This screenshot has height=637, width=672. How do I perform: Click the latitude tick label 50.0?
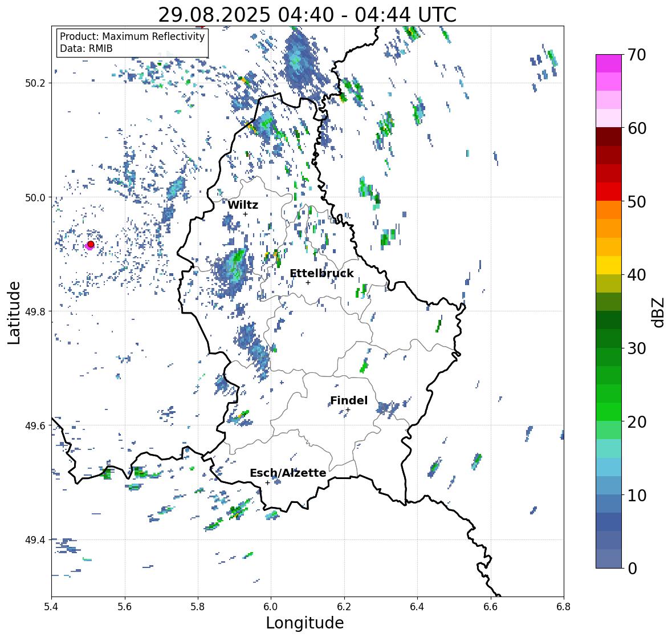[35, 198]
